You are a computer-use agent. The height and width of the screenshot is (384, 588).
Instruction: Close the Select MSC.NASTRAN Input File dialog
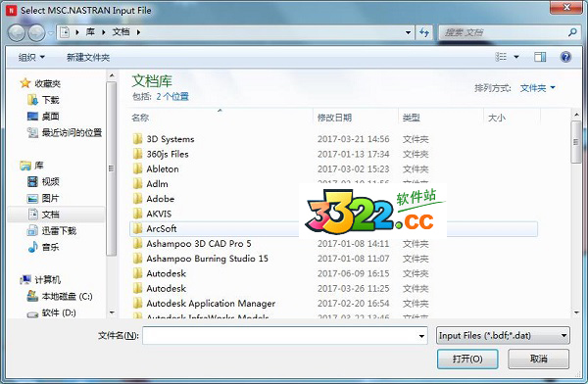tap(566, 7)
